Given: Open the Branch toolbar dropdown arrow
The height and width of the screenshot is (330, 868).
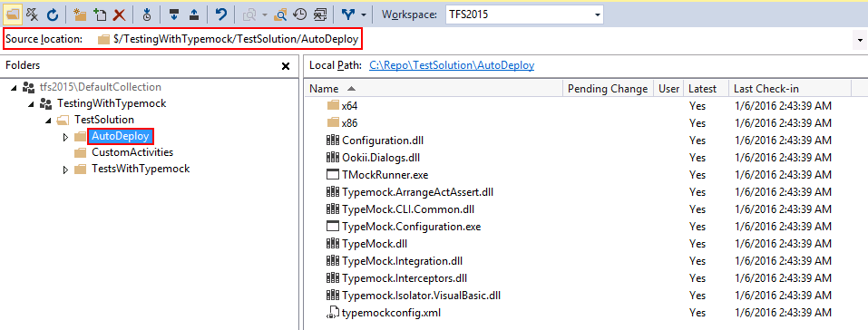Looking at the screenshot, I should click(363, 15).
